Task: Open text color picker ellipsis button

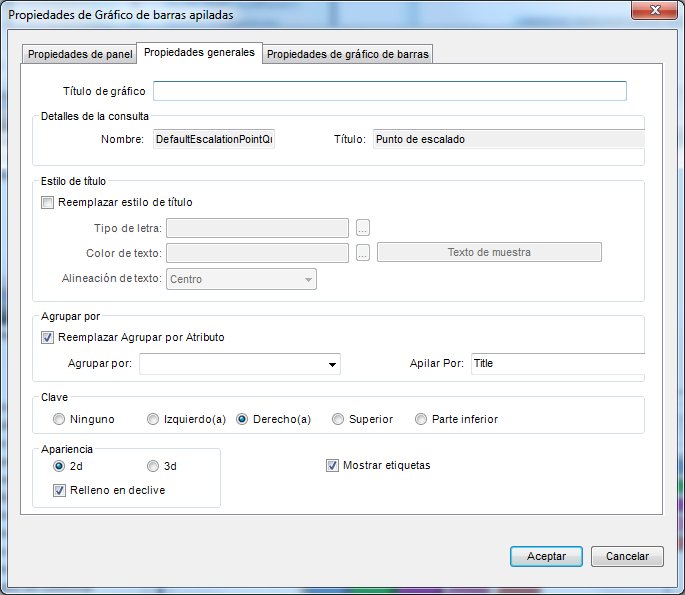Action: tap(363, 253)
